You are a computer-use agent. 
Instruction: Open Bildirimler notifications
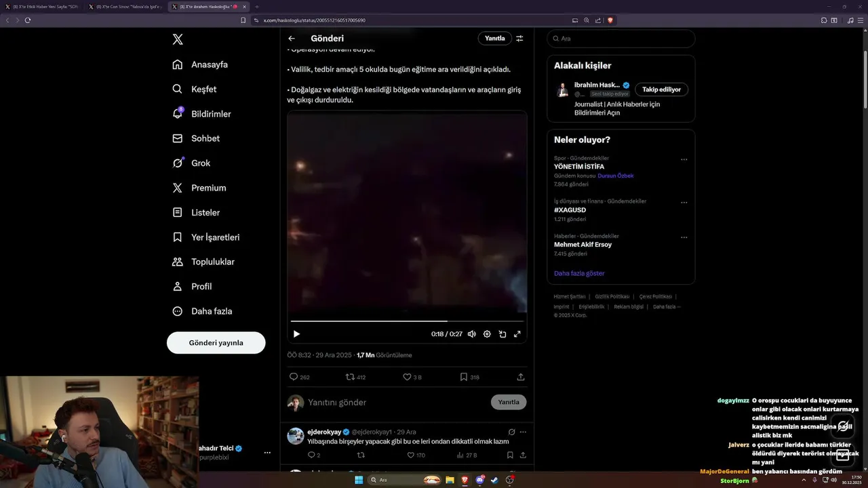click(202, 114)
